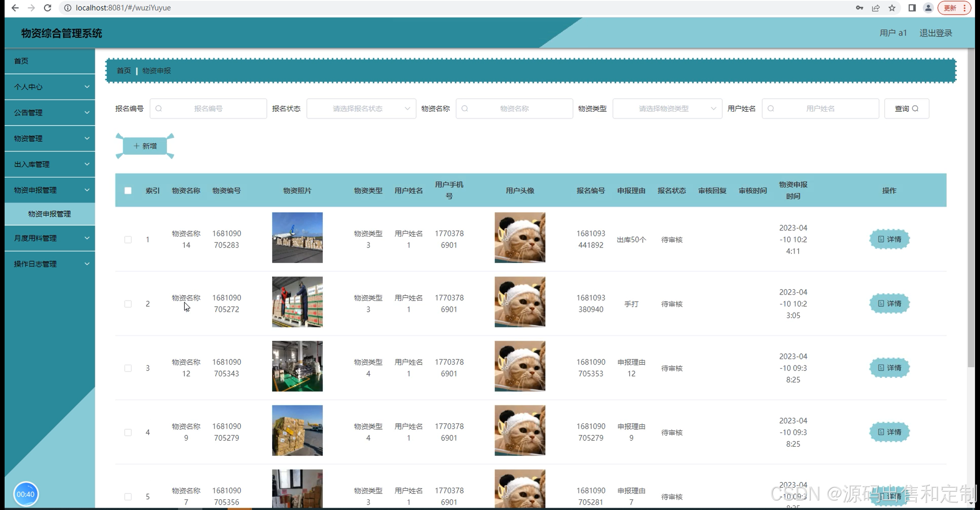Tick the checkbox for row 3
Screen dimensions: 980x510
[128, 368]
